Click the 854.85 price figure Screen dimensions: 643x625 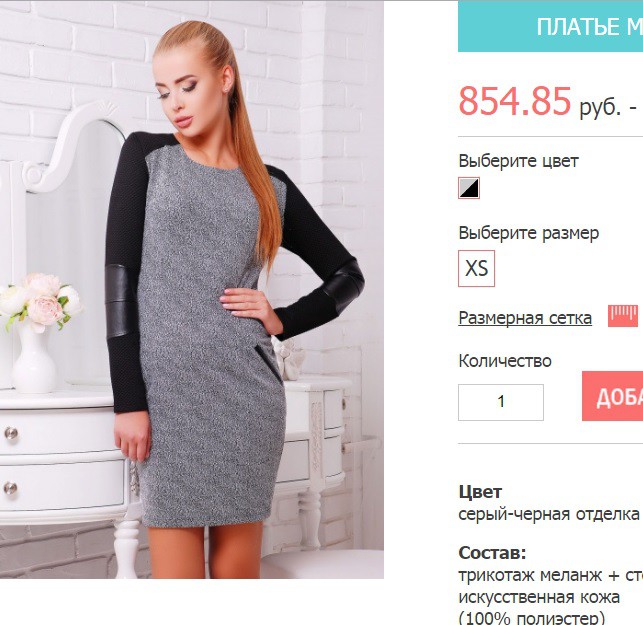click(x=515, y=101)
